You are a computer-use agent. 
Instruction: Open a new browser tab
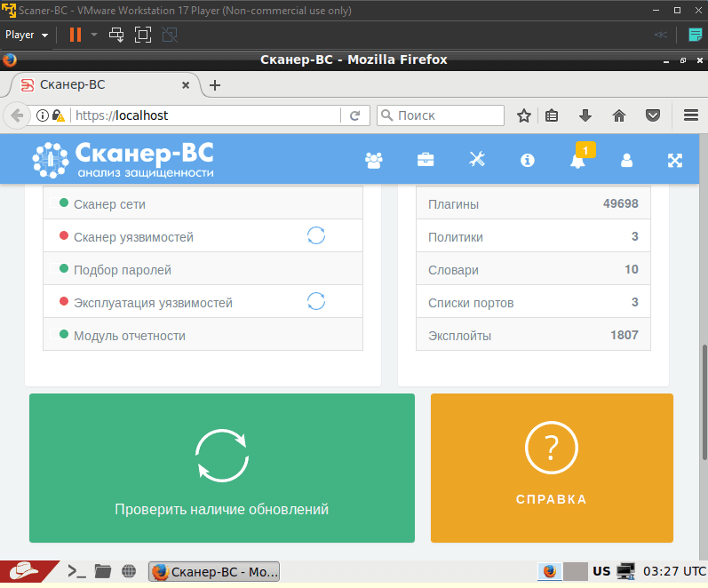[214, 85]
